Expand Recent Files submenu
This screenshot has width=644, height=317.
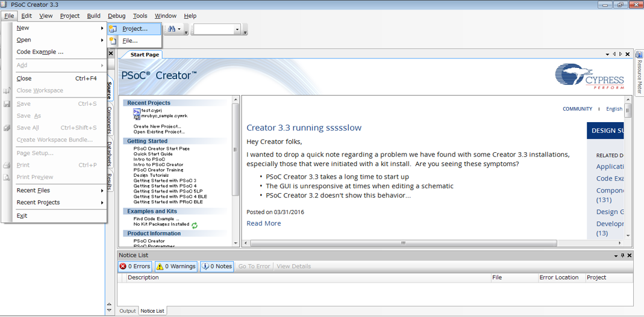[60, 190]
